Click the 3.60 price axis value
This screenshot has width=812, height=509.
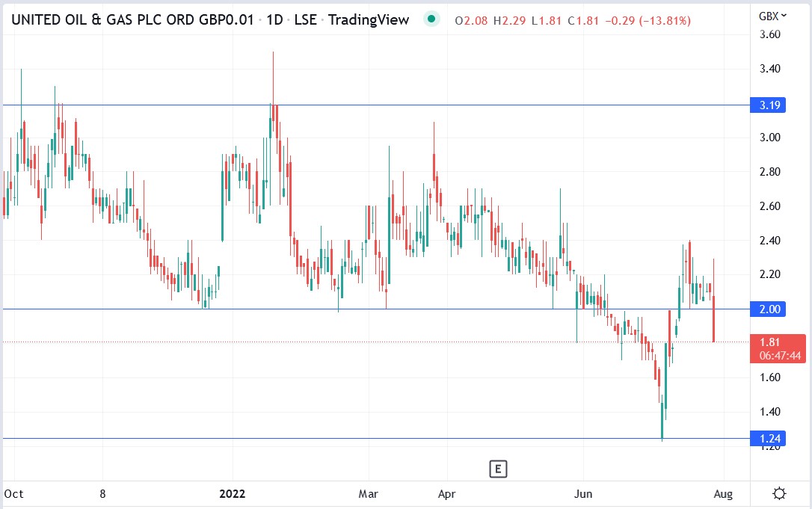(770, 34)
